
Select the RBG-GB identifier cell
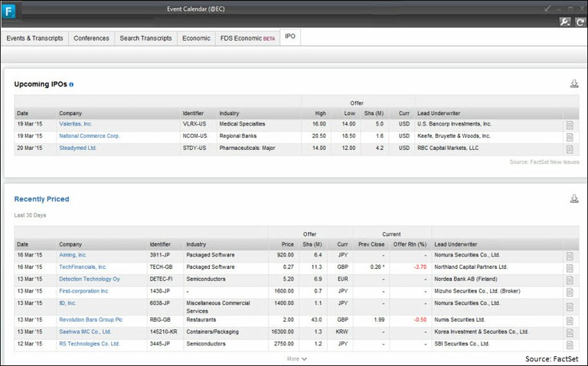coord(160,319)
